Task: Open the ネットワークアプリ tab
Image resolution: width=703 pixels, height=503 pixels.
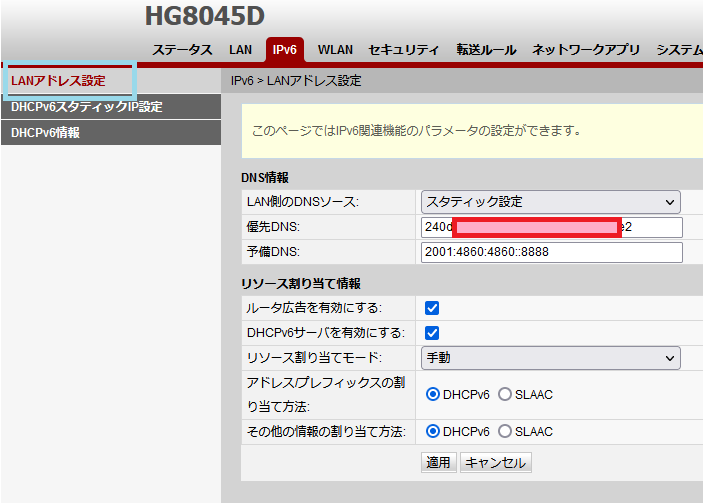Action: [586, 50]
